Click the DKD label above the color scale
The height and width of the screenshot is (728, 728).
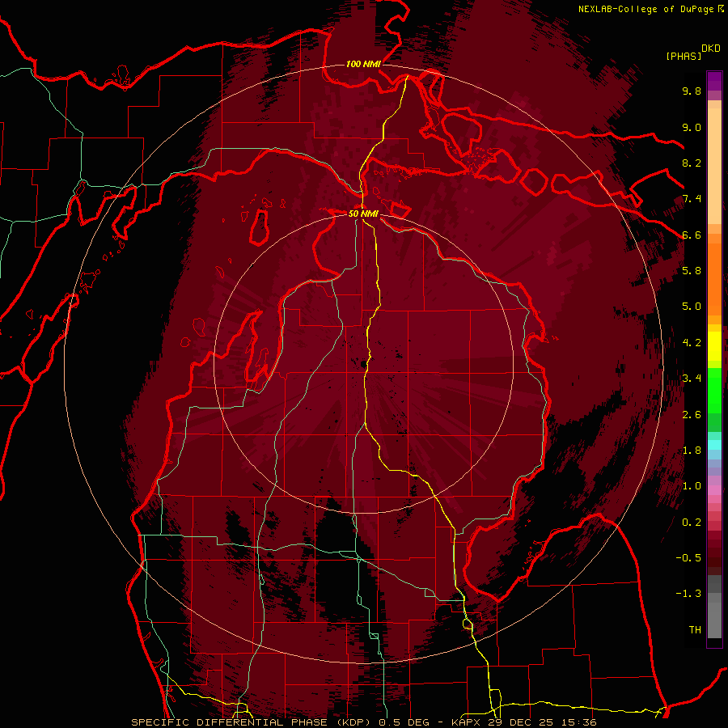click(711, 49)
